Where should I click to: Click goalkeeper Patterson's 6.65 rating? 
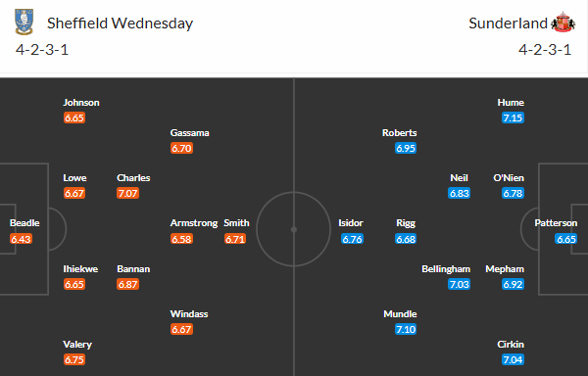point(565,239)
